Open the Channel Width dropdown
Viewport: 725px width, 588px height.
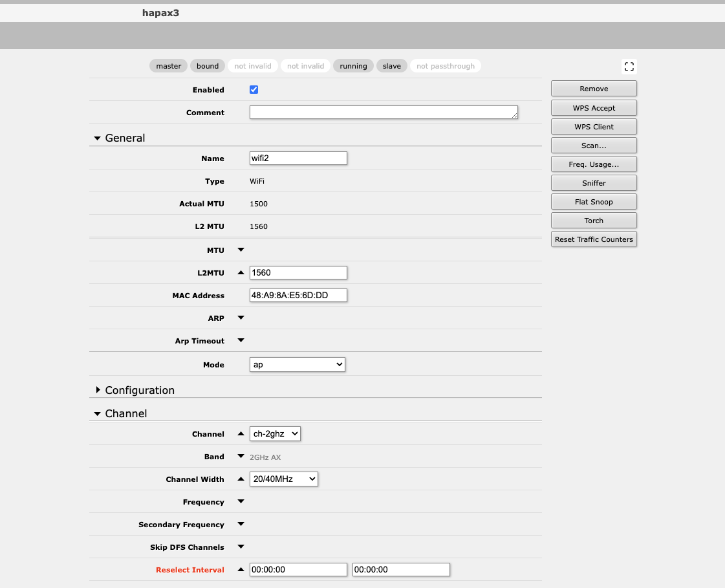(283, 479)
